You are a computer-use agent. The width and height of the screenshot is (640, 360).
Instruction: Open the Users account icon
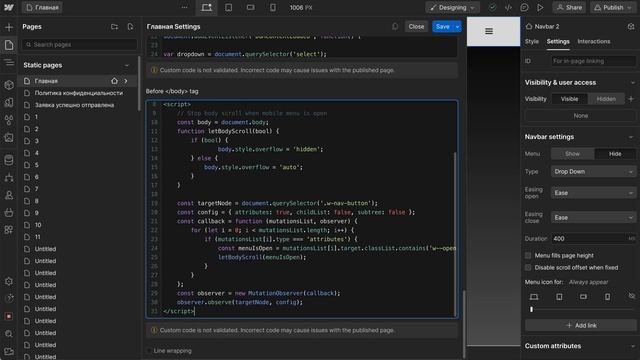click(x=9, y=195)
